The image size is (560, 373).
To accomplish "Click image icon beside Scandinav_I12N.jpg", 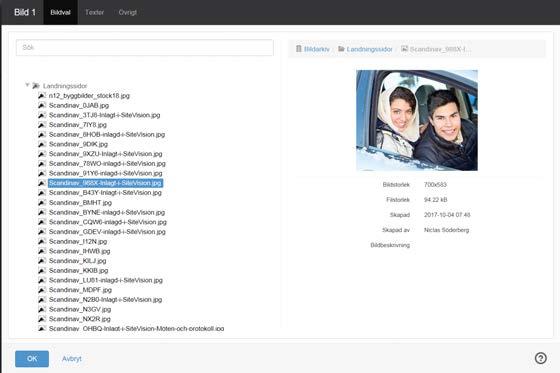I will click(x=42, y=242).
